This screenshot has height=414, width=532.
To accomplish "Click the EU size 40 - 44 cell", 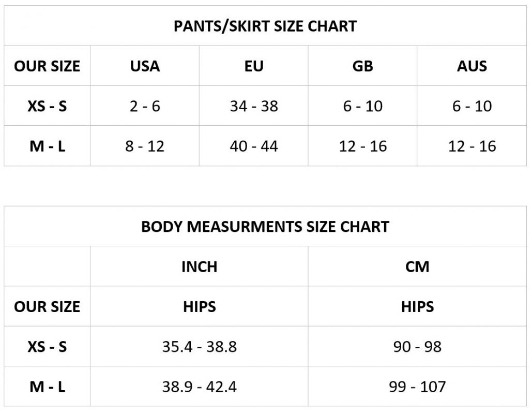I will [254, 146].
